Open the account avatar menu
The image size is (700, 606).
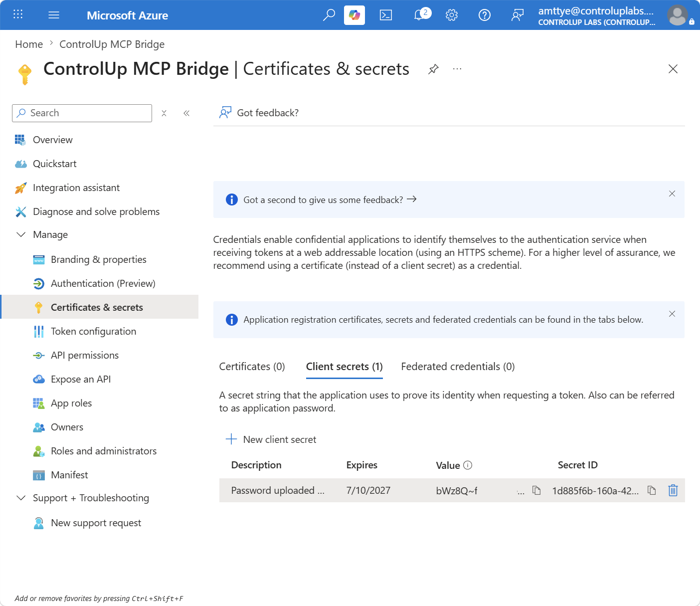[678, 15]
